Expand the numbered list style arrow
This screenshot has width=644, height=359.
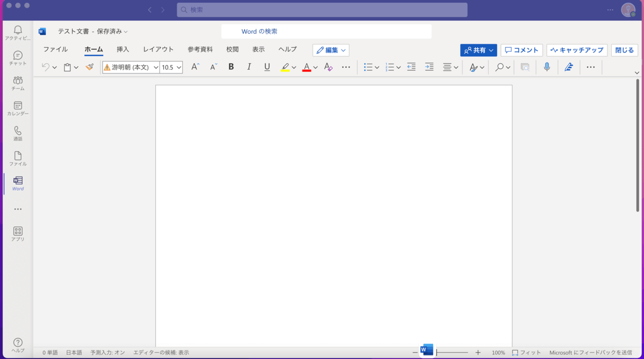[399, 67]
